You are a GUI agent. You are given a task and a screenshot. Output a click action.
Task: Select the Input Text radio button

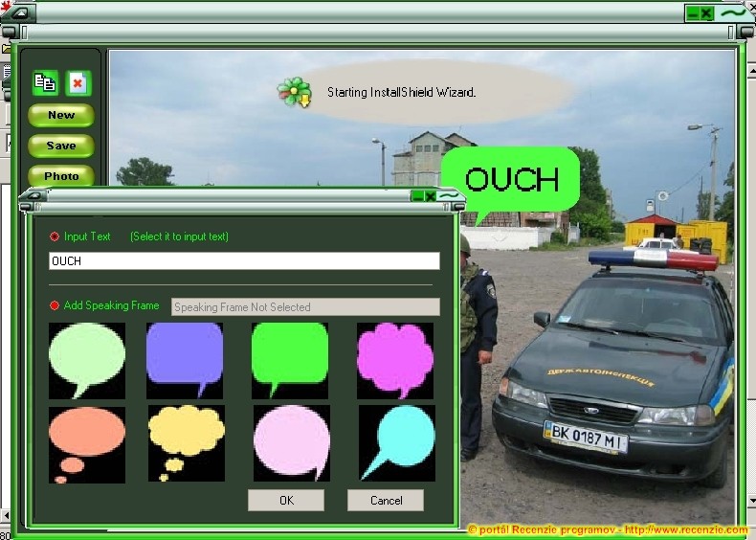[x=55, y=236]
